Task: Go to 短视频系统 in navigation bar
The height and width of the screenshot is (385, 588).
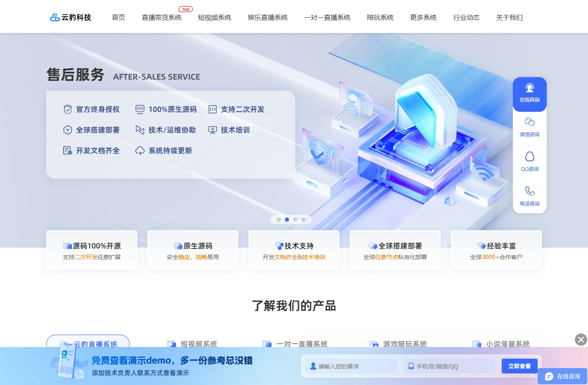Action: click(x=214, y=17)
